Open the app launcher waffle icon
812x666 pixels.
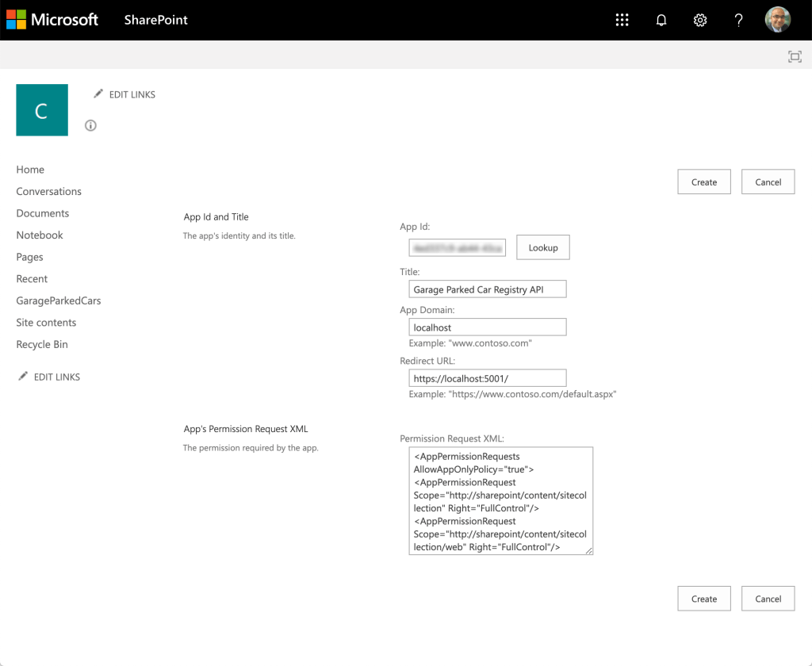[x=622, y=21]
